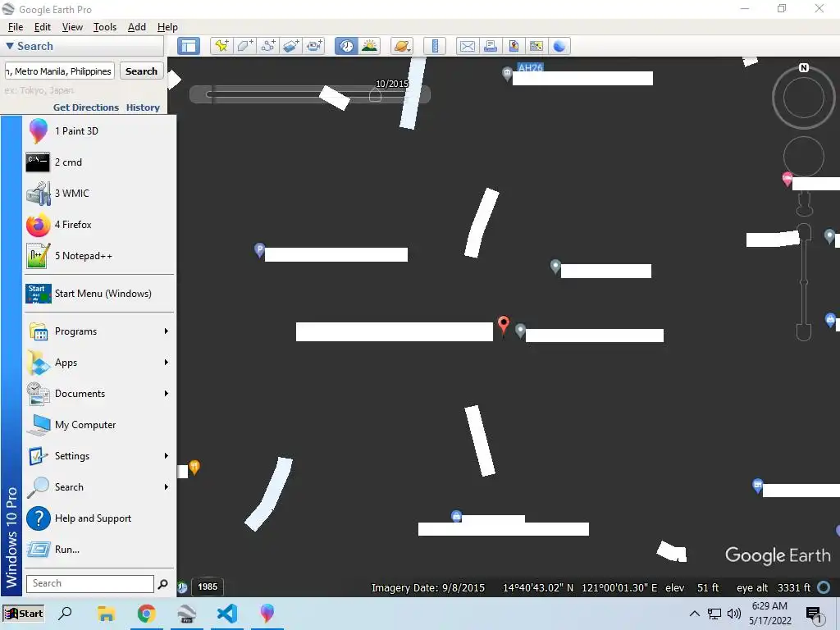Image resolution: width=840 pixels, height=630 pixels.
Task: Launch Paint 3D from start menu
Action: [x=99, y=131]
